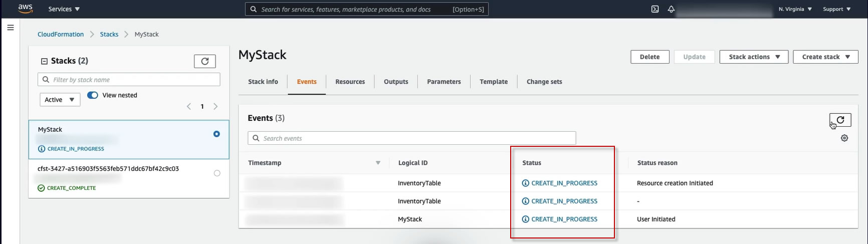This screenshot has height=244, width=868.
Task: Sort events by Timestamp column arrow
Action: point(378,163)
